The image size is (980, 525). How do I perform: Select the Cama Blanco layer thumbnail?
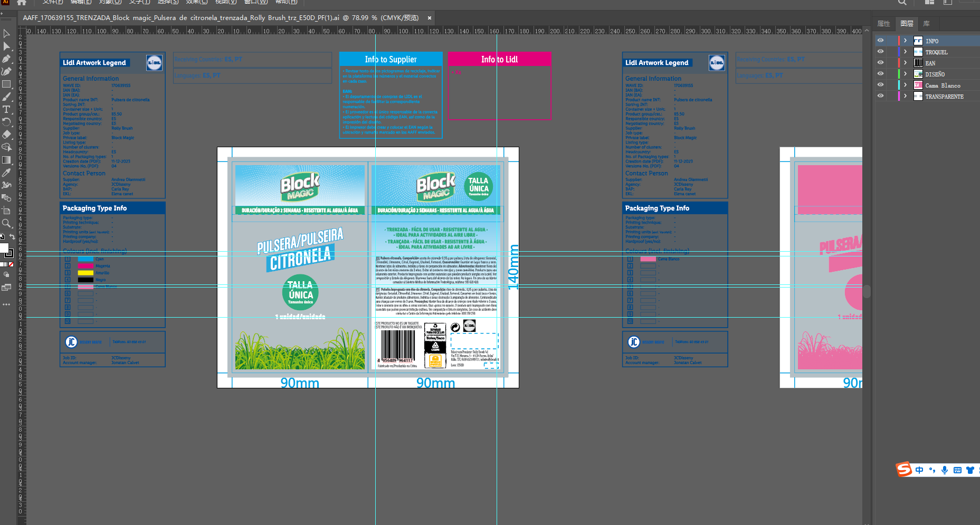point(918,85)
